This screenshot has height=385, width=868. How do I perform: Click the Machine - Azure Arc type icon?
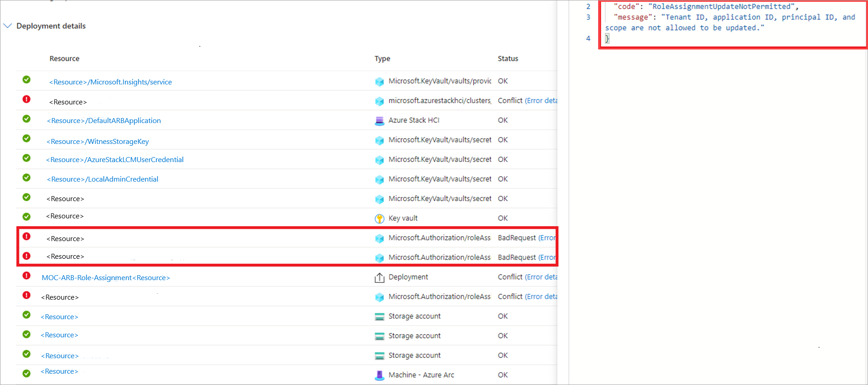[380, 375]
